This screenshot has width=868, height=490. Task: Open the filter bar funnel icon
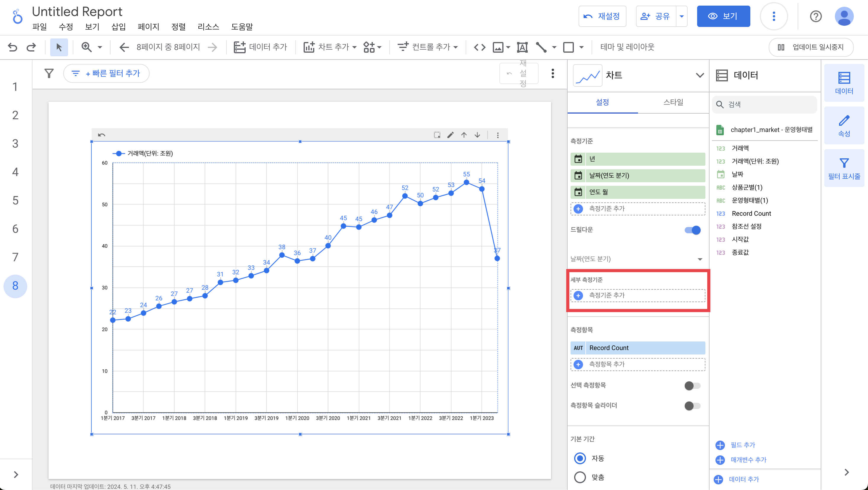pyautogui.click(x=49, y=73)
